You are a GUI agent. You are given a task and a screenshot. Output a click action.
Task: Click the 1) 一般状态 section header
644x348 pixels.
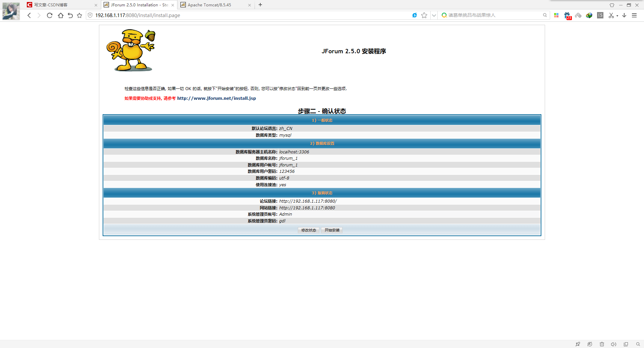point(322,120)
